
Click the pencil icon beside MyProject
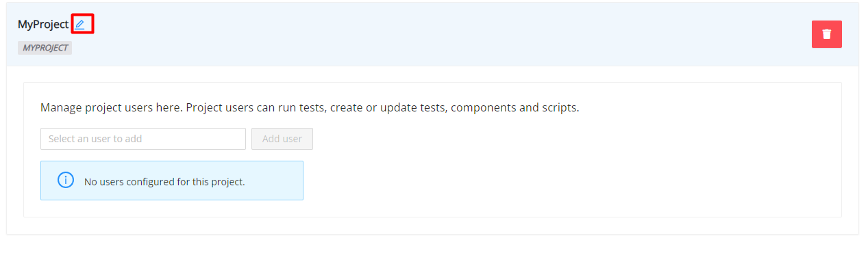point(80,25)
